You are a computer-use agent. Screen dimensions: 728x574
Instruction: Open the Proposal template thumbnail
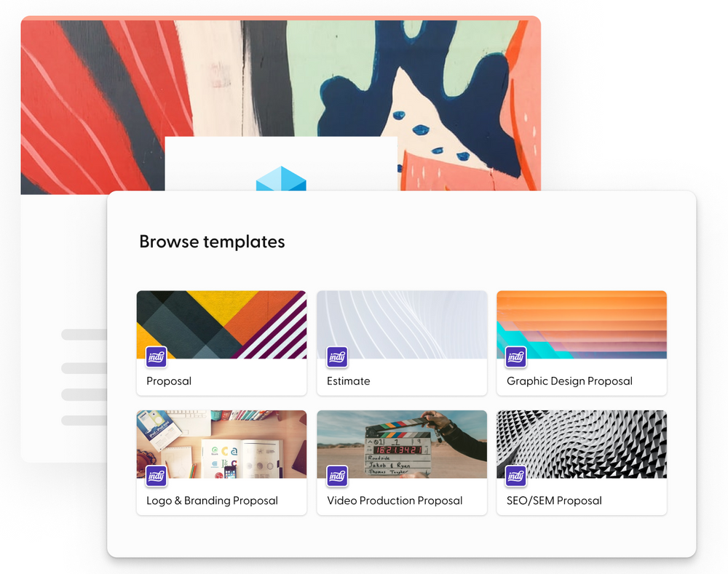coord(221,324)
